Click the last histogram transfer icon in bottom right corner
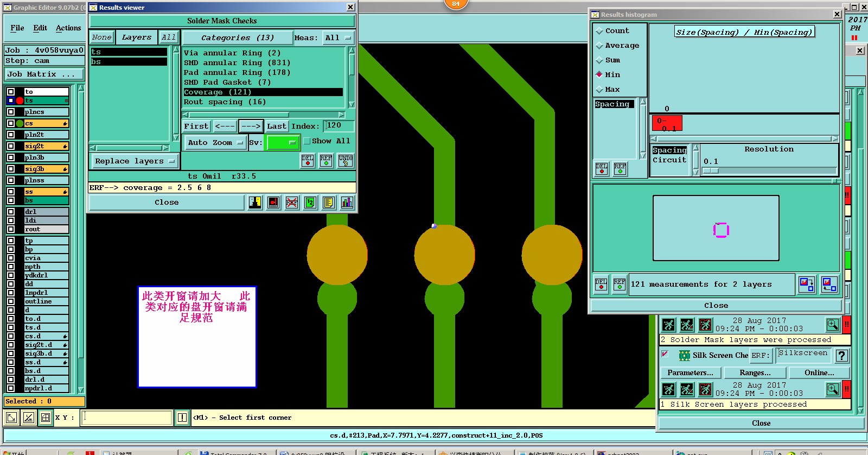 click(829, 285)
